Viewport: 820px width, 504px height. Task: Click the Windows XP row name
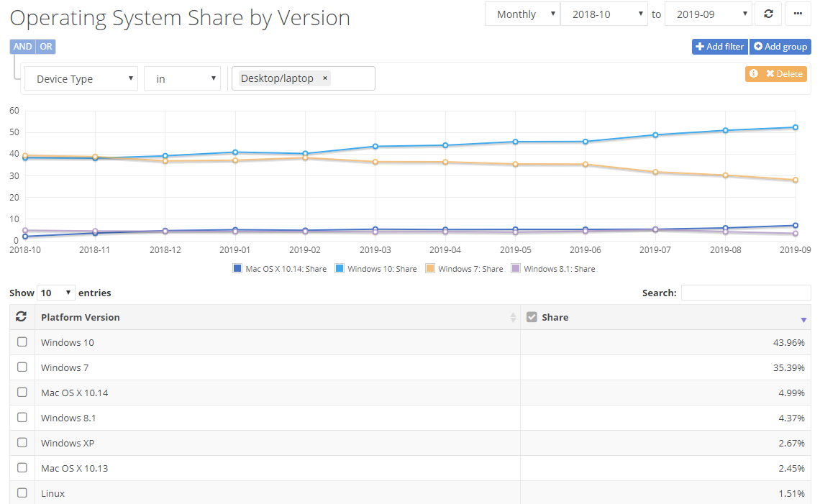[68, 443]
